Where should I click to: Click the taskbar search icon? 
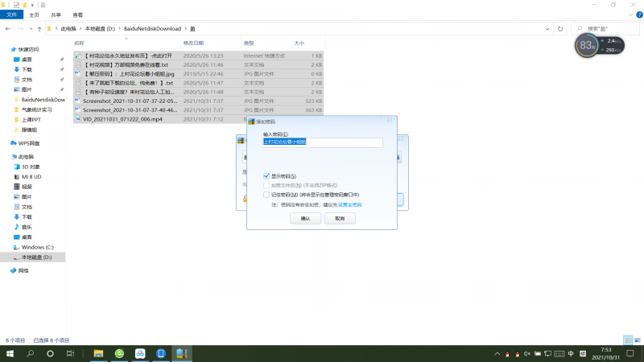click(31, 353)
